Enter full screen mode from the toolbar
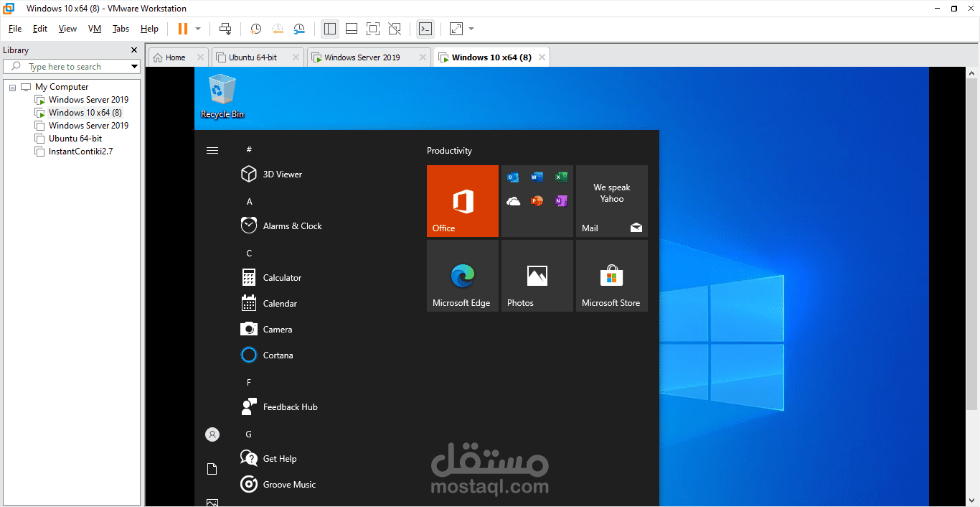The height and width of the screenshot is (507, 980). pyautogui.click(x=372, y=29)
